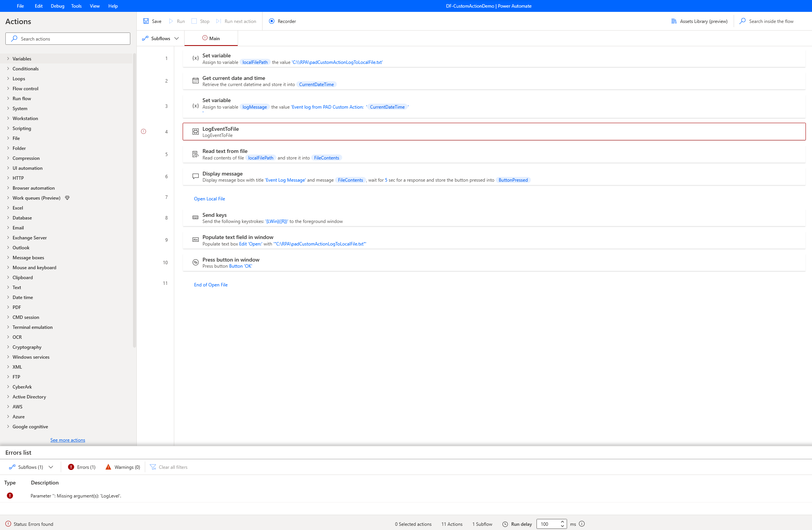Start the Recorder
Image resolution: width=812 pixels, height=530 pixels.
pos(282,21)
